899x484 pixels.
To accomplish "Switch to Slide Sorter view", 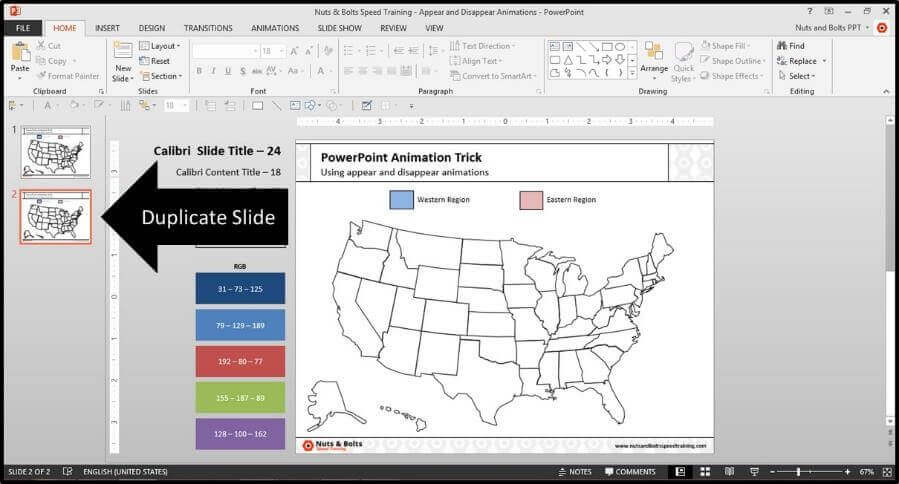I will [x=705, y=471].
